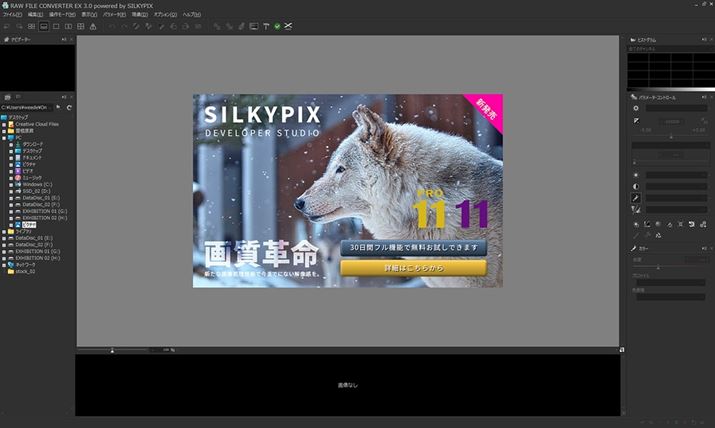Select Creative Cloud Files folder
This screenshot has height=428, width=715.
[37, 124]
